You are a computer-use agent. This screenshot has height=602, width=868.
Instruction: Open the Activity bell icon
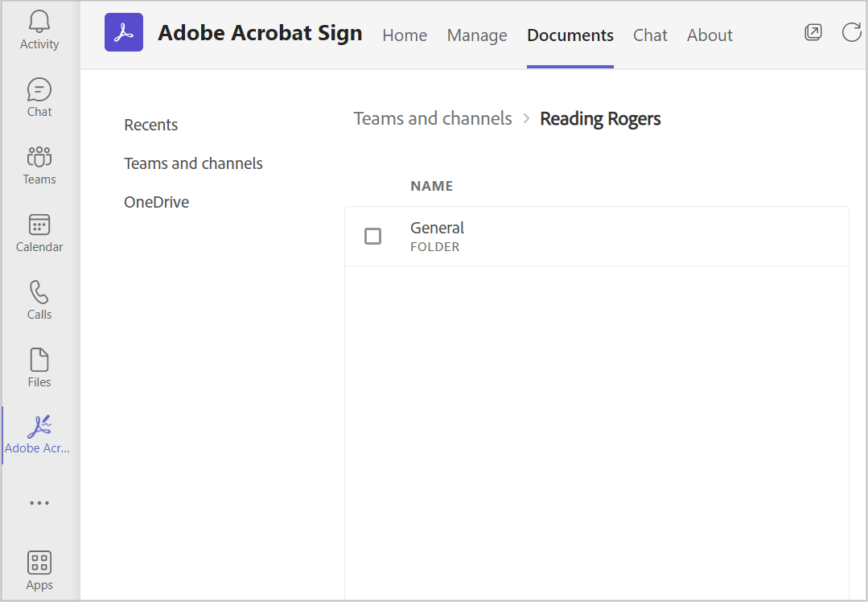(39, 31)
